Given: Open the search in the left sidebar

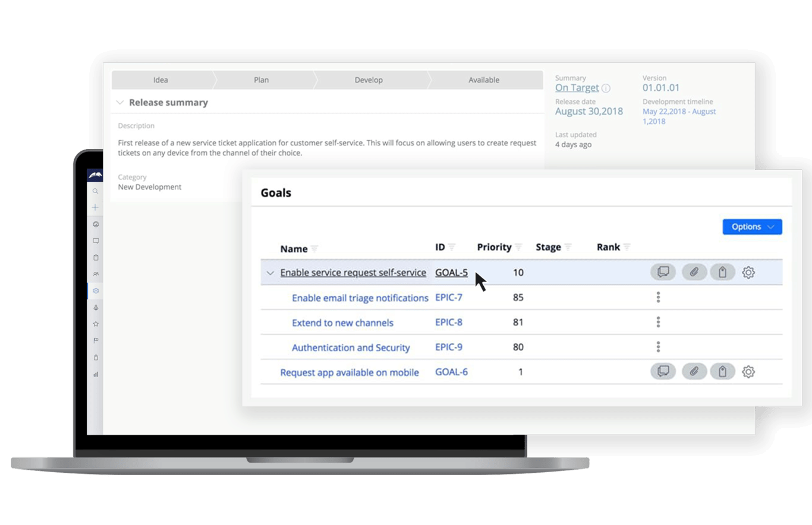Looking at the screenshot, I should click(95, 191).
